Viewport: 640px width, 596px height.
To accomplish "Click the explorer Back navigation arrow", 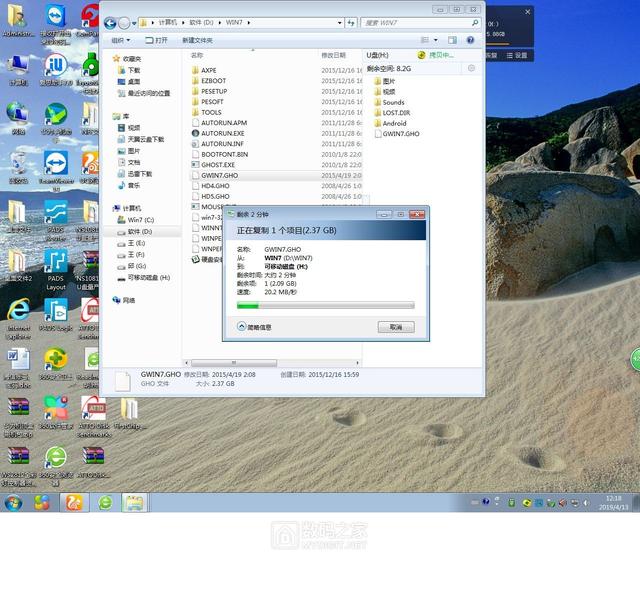I will (109, 22).
